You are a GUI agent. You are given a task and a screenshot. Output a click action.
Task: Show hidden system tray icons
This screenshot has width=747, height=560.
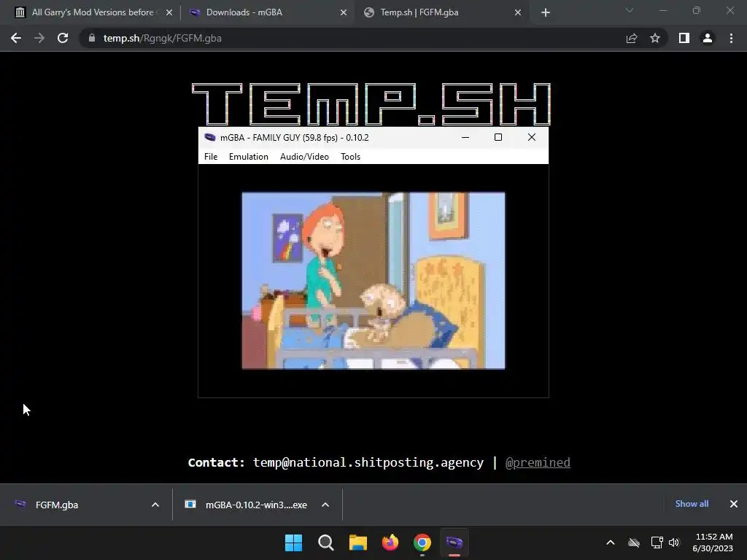pos(611,542)
